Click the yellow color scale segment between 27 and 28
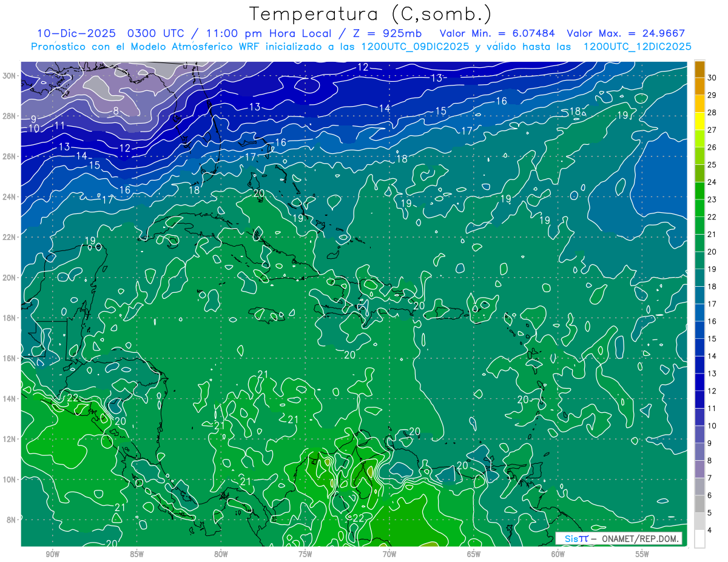 [699, 121]
